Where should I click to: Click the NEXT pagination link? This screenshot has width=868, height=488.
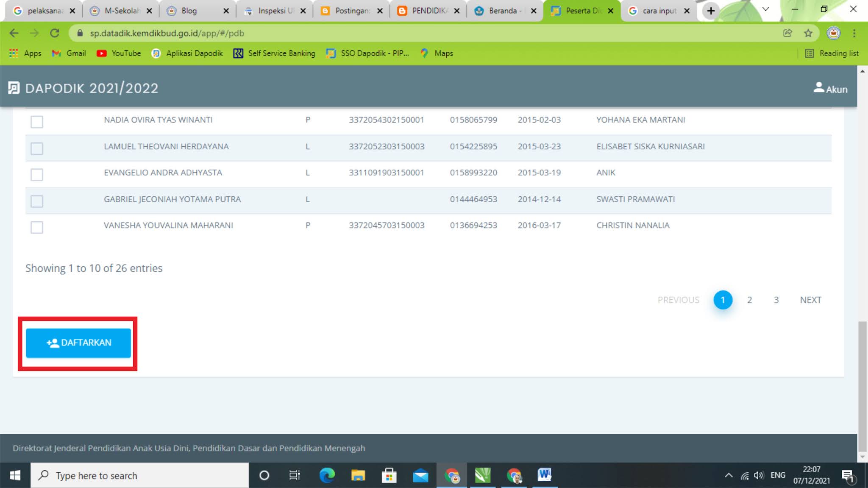[810, 300]
